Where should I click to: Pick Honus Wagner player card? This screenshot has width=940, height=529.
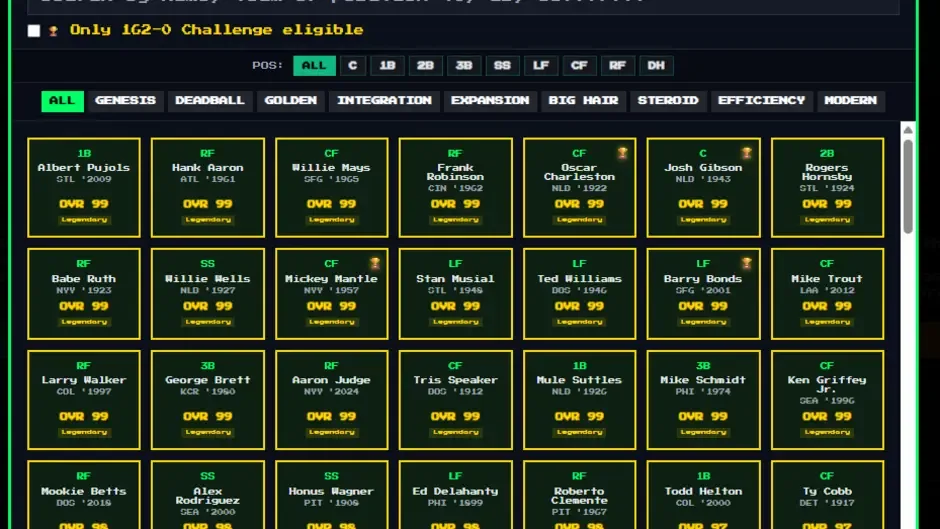[332, 495]
